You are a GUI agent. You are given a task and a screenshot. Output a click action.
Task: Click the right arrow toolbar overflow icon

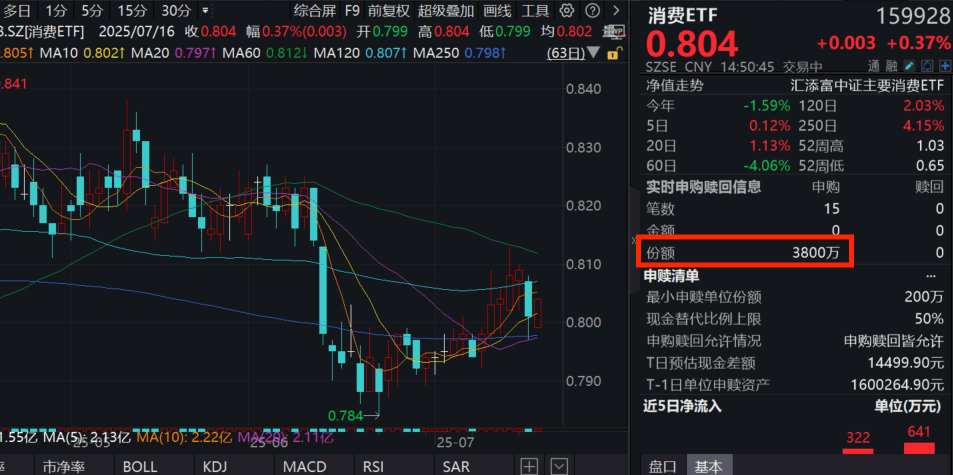[616, 11]
